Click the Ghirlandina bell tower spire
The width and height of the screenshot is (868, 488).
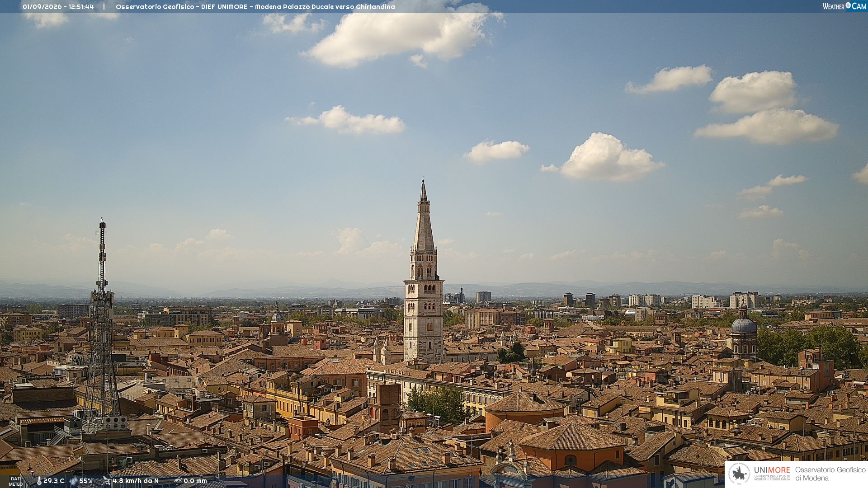424,217
